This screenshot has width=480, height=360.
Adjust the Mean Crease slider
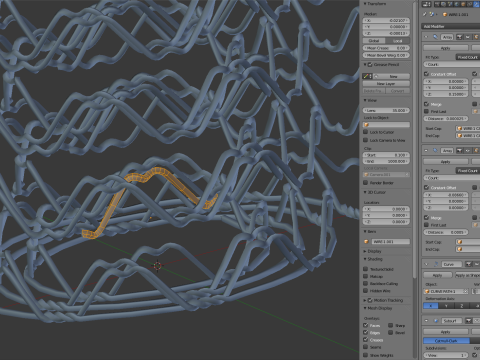pyautogui.click(x=386, y=48)
